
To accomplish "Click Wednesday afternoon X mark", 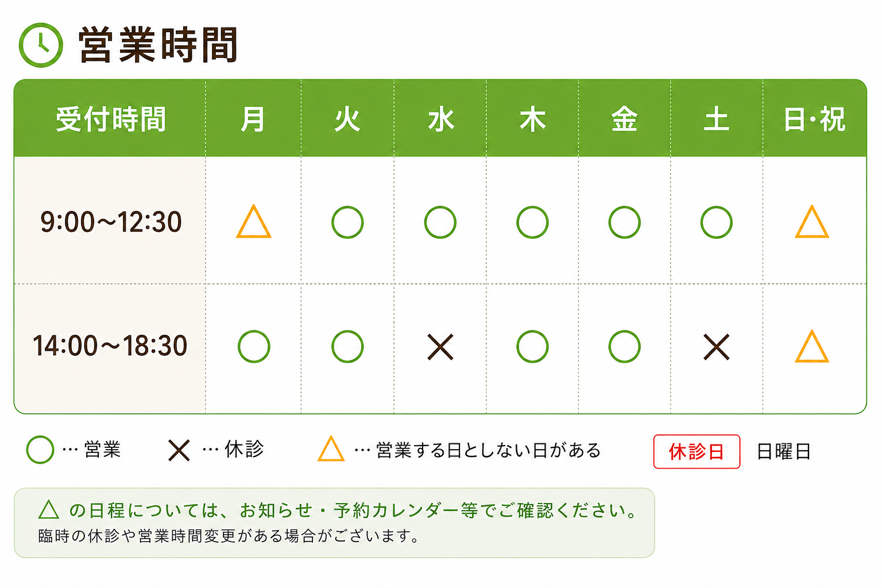I will click(440, 347).
